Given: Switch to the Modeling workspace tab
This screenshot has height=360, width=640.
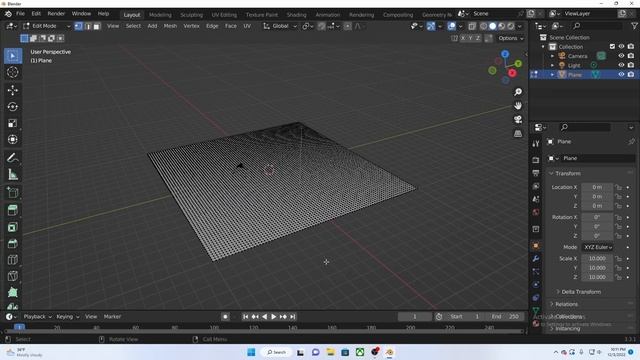Looking at the screenshot, I should coord(160,15).
